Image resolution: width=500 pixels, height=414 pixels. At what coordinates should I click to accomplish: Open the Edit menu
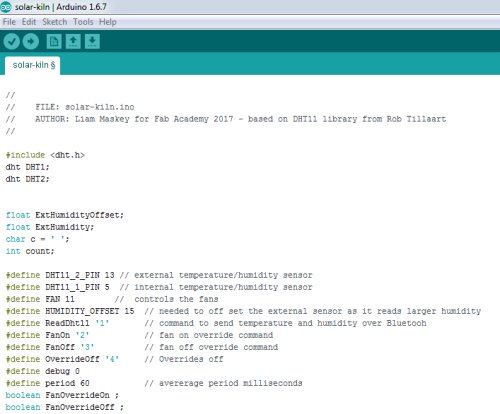pos(29,22)
